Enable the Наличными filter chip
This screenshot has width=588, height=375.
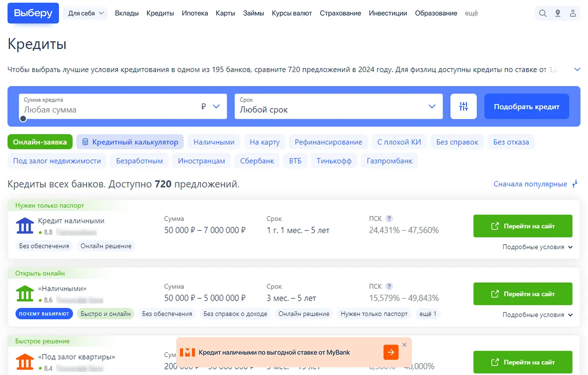[214, 142]
